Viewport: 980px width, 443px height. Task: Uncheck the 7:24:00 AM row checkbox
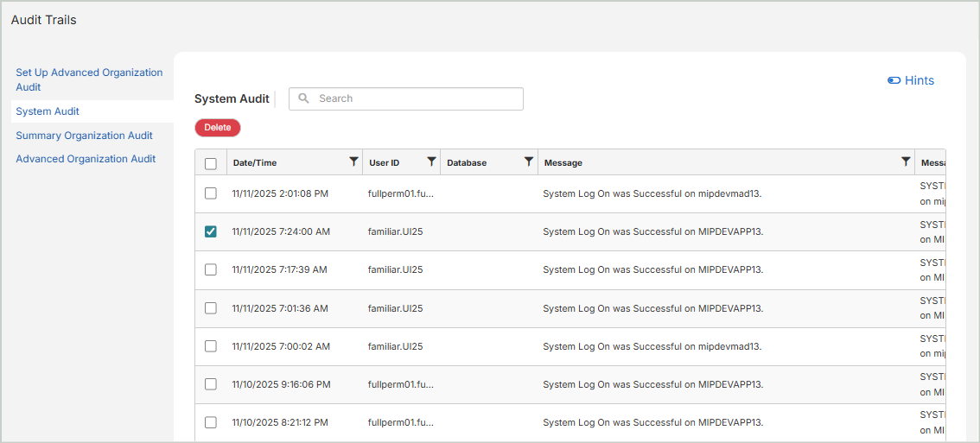211,231
